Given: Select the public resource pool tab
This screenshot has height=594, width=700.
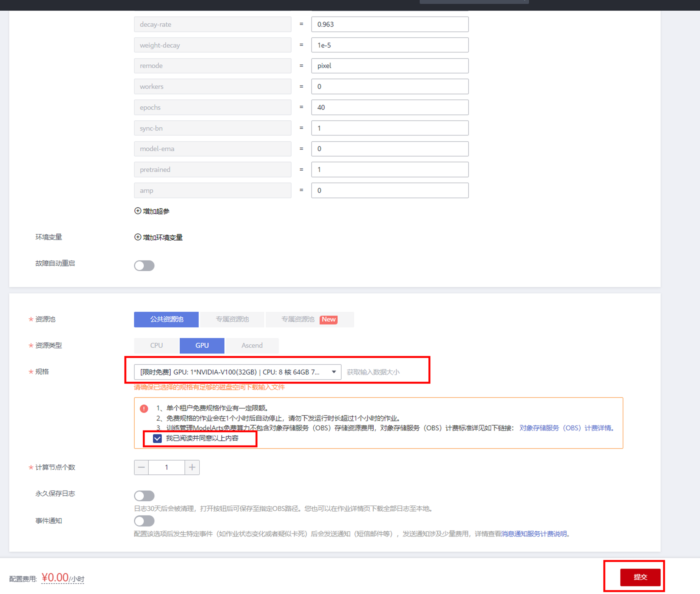Looking at the screenshot, I should (166, 319).
